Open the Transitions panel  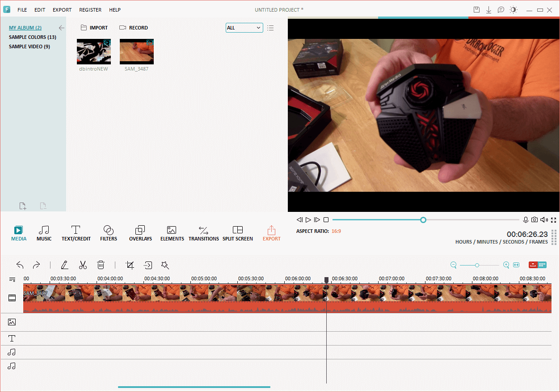tap(203, 233)
